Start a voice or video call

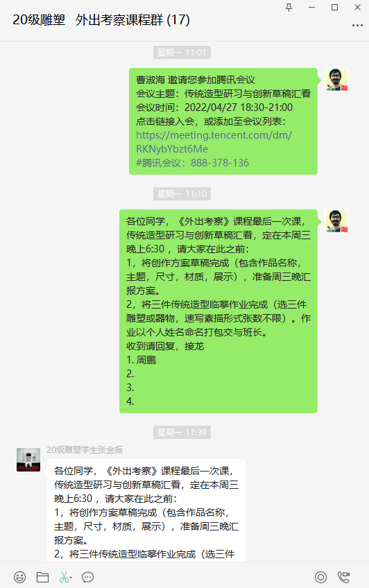(x=343, y=577)
